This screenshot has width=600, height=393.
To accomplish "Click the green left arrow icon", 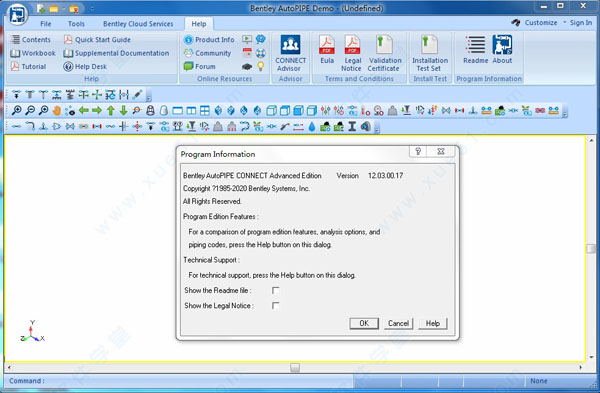I will pos(83,111).
